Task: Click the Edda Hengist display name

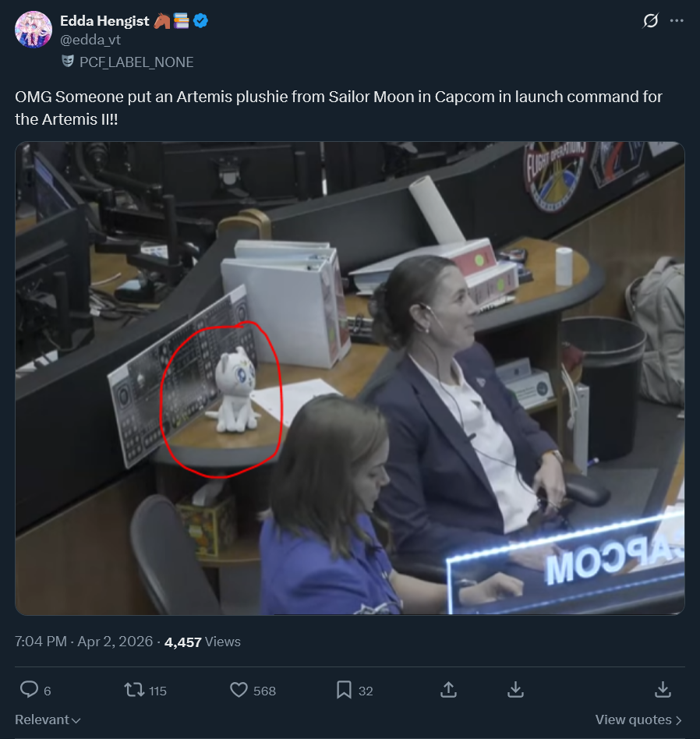Action: [104, 21]
